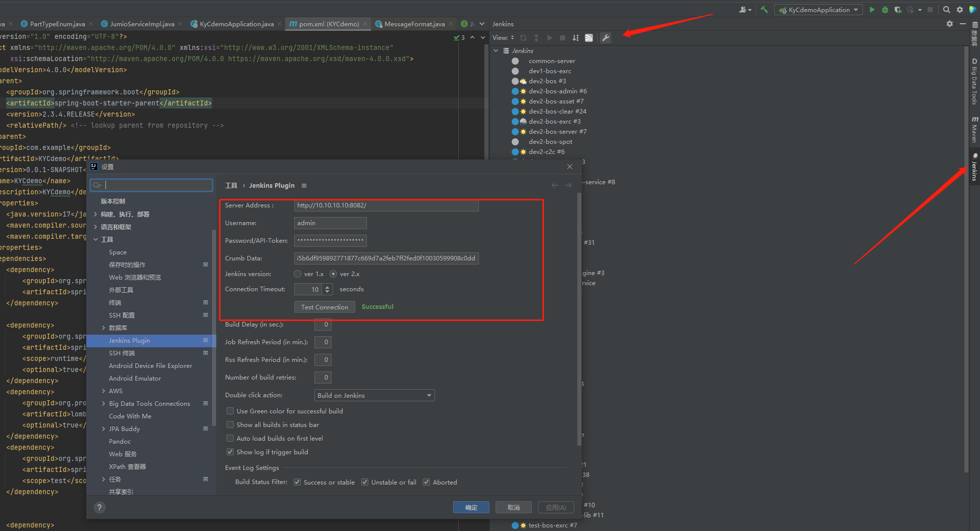Run KyCdemoApplication with green play icon
The image size is (980, 531).
(x=872, y=10)
